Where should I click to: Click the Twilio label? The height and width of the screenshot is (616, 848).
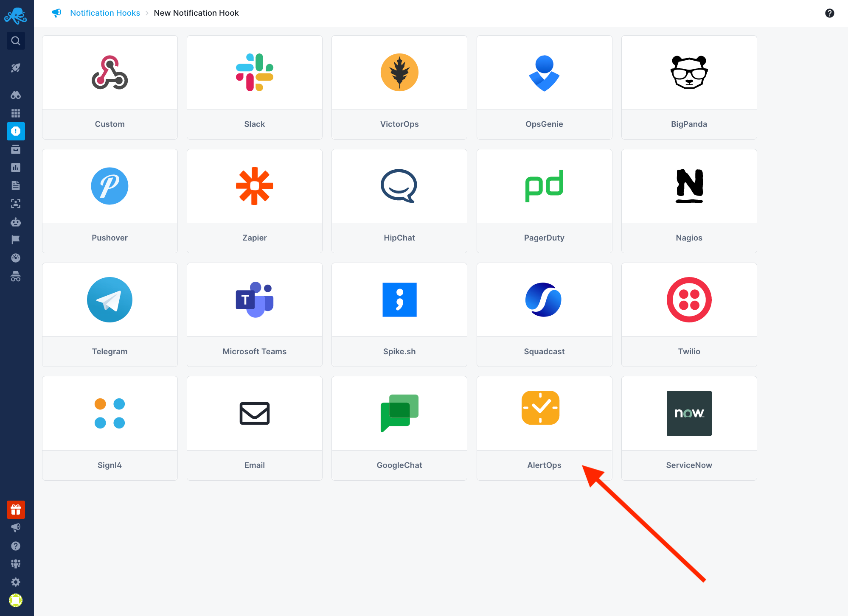click(689, 352)
